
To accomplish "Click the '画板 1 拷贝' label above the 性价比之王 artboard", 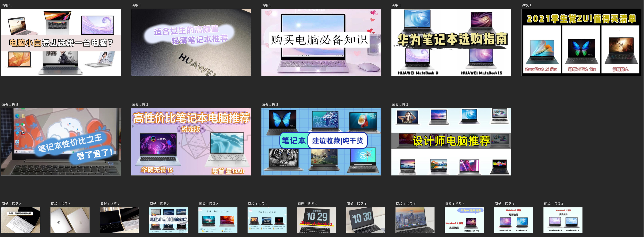I will click(x=10, y=105).
